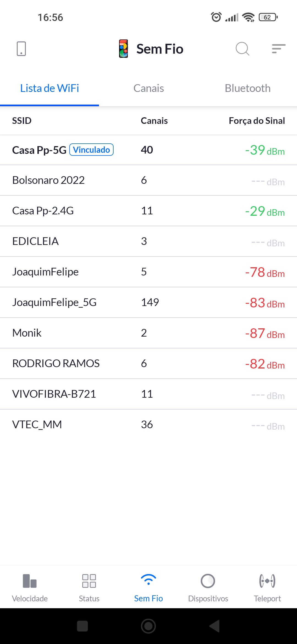The image size is (297, 644).
Task: Tap the Pixel phone thumbnail beside Sem Fio
Action: 123,49
